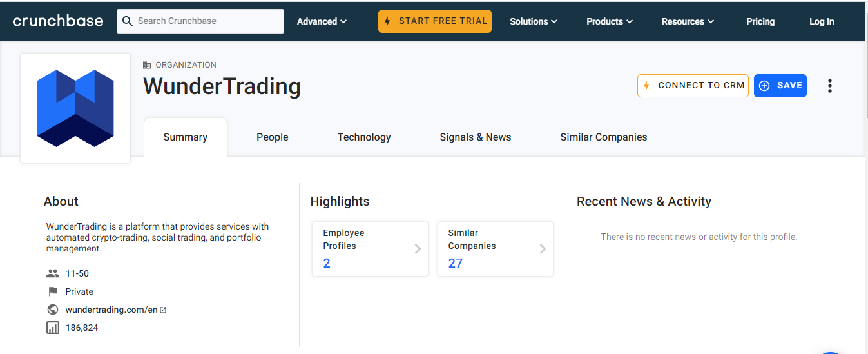The height and width of the screenshot is (354, 868).
Task: Click Connect to CRM button
Action: pyautogui.click(x=693, y=85)
